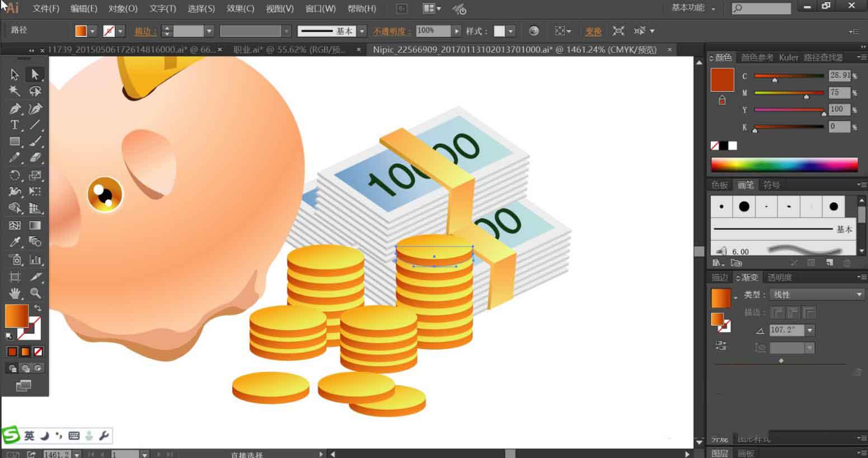Enable Draw Inside mode
The height and width of the screenshot is (458, 868).
pos(38,368)
